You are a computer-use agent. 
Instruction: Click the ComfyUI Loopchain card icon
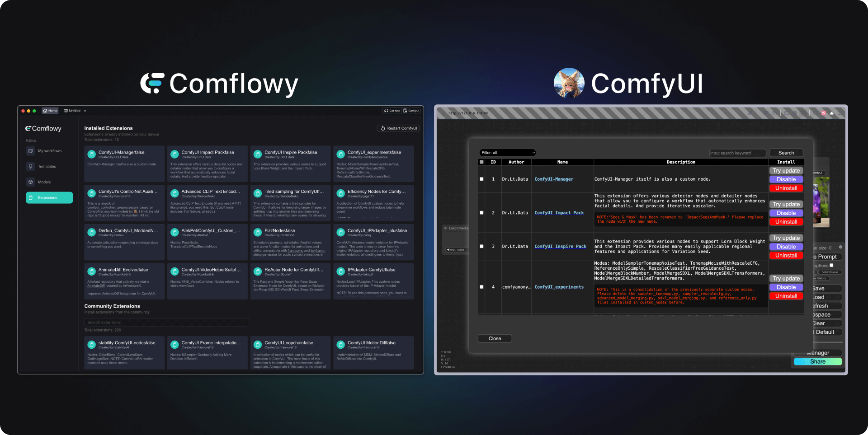coord(258,345)
